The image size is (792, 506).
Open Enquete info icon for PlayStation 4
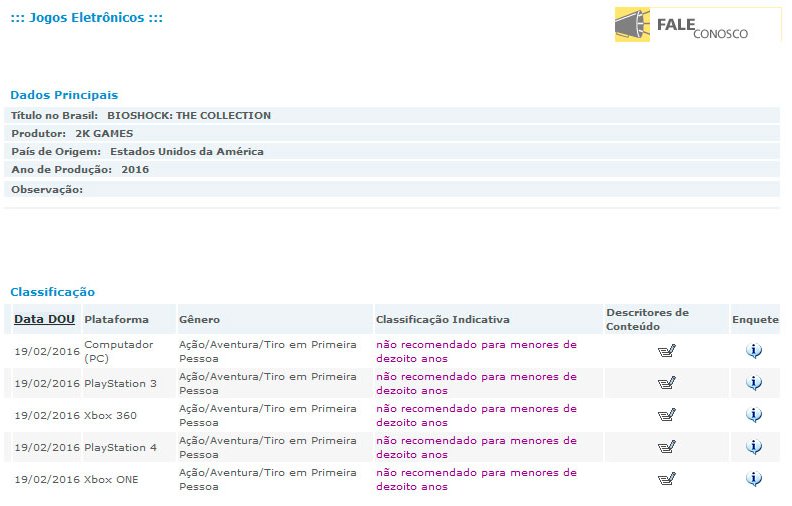(x=754, y=446)
